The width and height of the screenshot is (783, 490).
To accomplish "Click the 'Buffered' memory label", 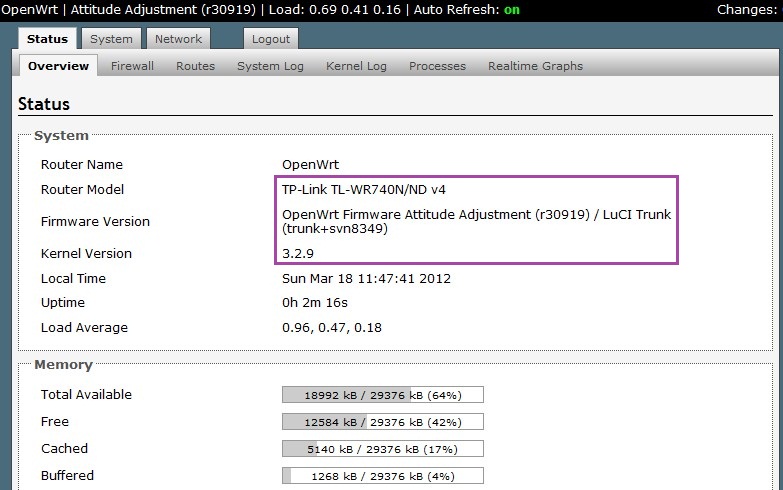I will (x=67, y=476).
